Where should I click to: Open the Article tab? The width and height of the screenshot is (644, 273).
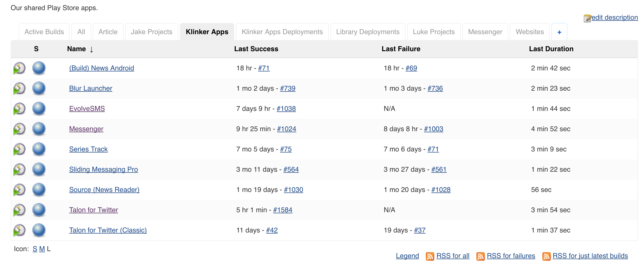108,32
